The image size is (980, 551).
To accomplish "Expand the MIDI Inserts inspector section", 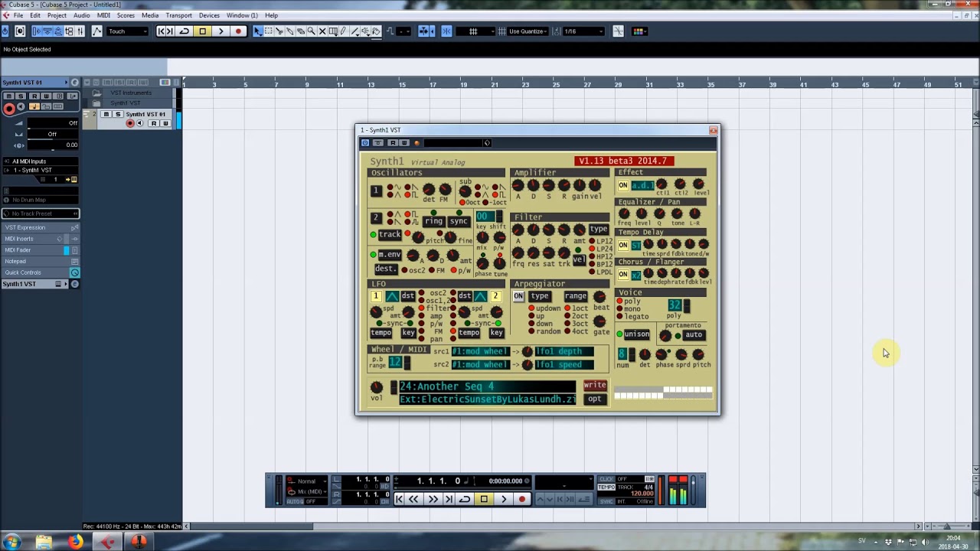I will click(40, 239).
